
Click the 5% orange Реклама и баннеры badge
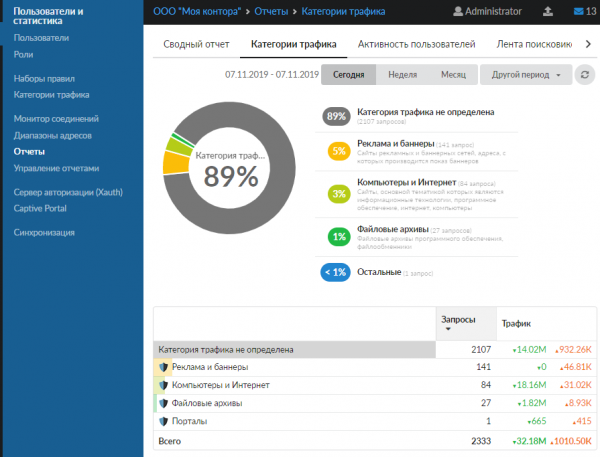[338, 152]
